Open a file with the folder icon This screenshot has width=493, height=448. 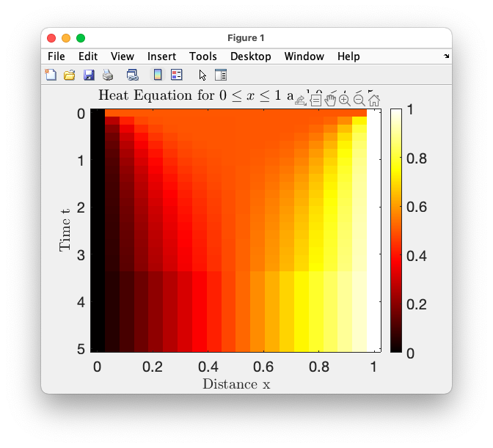click(x=70, y=75)
